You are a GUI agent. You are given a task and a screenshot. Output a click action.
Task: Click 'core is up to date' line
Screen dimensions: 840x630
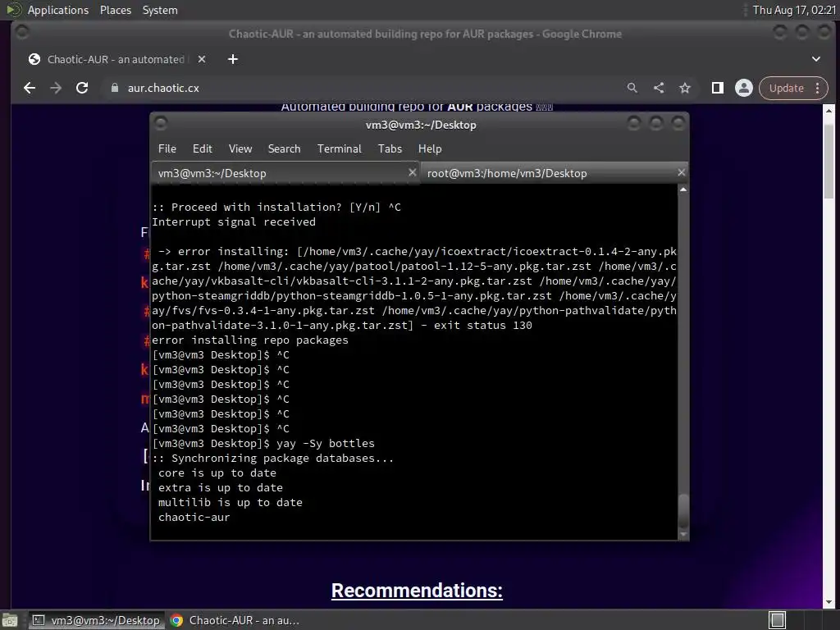pyautogui.click(x=217, y=473)
